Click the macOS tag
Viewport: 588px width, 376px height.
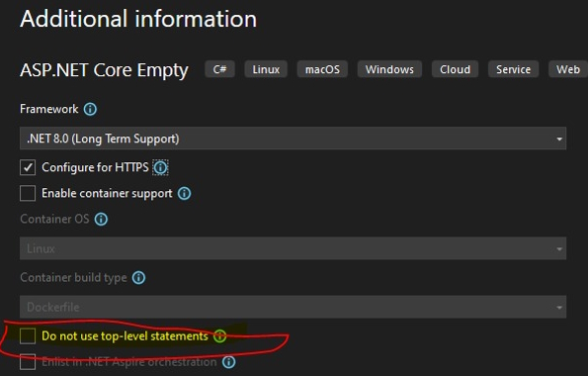[x=322, y=69]
